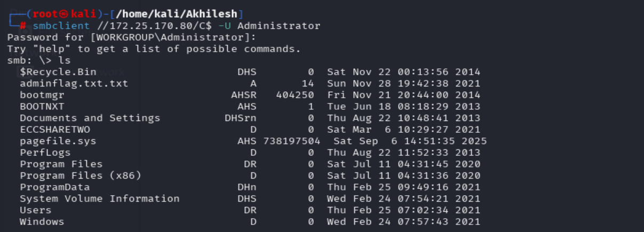This screenshot has width=644, height=232.
Task: Click the bootmgr file entry
Action: [x=42, y=95]
